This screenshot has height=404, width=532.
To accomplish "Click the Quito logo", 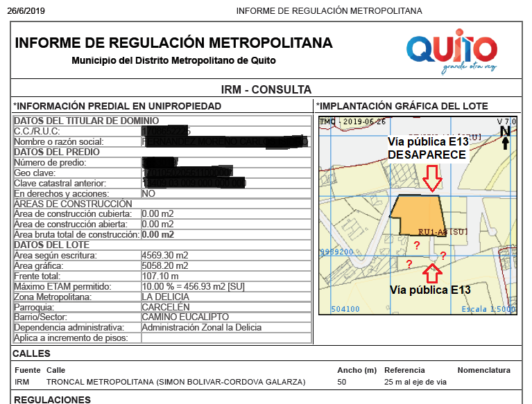I will (452, 51).
